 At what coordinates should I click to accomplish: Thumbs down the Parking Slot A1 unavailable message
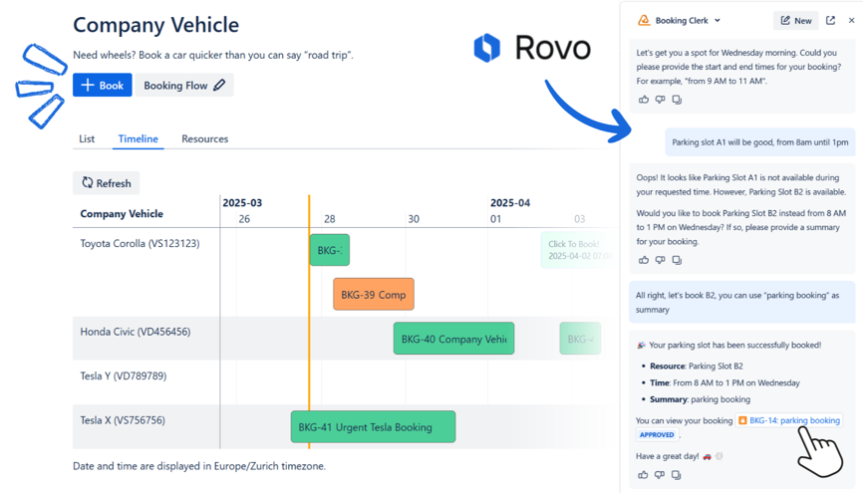660,260
